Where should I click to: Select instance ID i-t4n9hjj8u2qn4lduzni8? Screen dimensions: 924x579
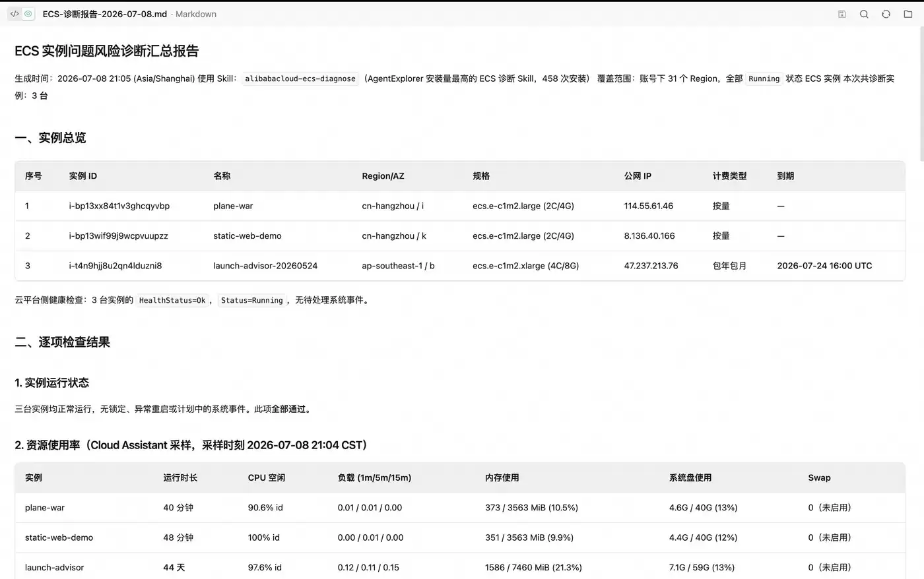coord(115,266)
